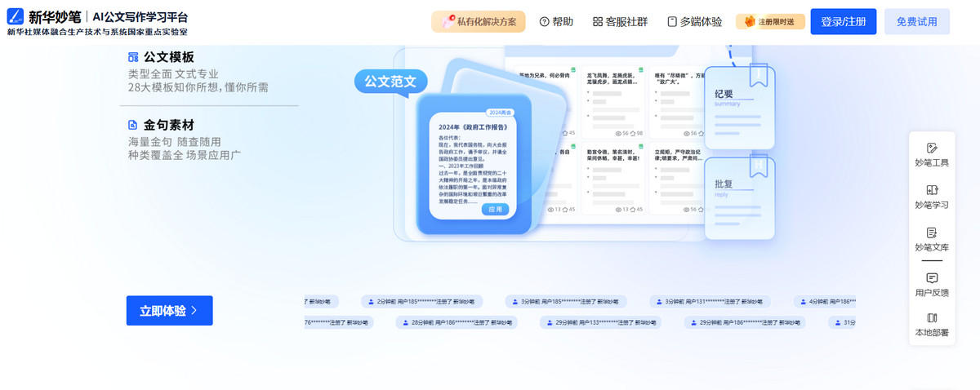The image size is (980, 390).
Task: Open 妙笔文库 in the side toolbar
Action: (x=932, y=239)
